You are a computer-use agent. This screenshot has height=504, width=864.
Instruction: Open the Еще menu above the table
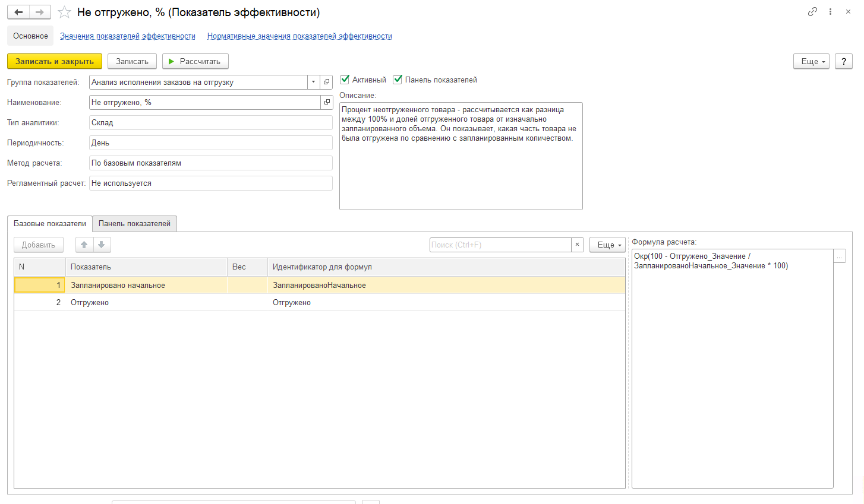click(x=607, y=245)
